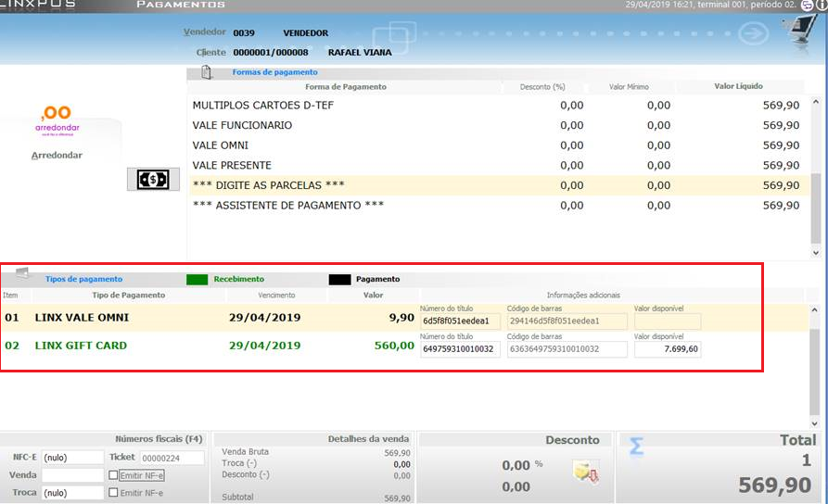Click the cash money icon button
Image resolution: width=828 pixels, height=504 pixels.
pos(153,180)
